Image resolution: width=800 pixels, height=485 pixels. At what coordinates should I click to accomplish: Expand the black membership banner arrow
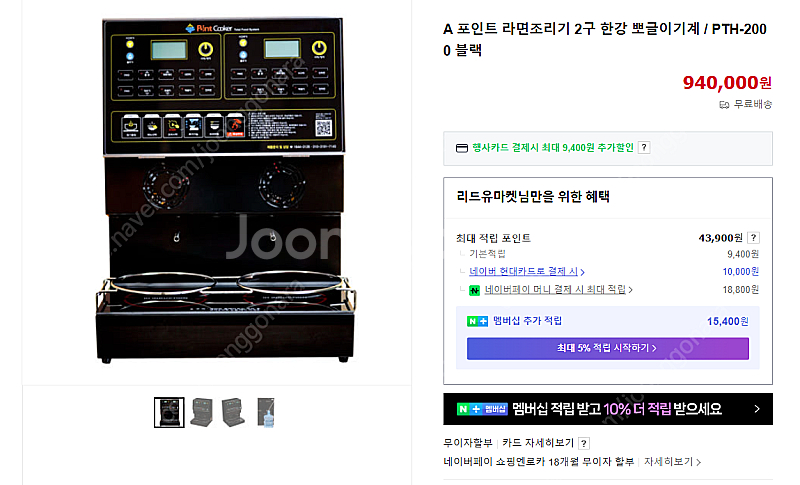[x=757, y=409]
